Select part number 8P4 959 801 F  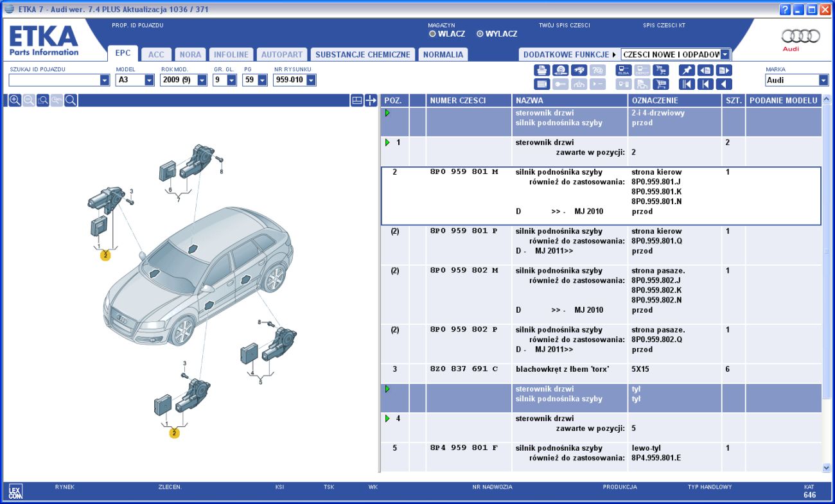[464, 448]
